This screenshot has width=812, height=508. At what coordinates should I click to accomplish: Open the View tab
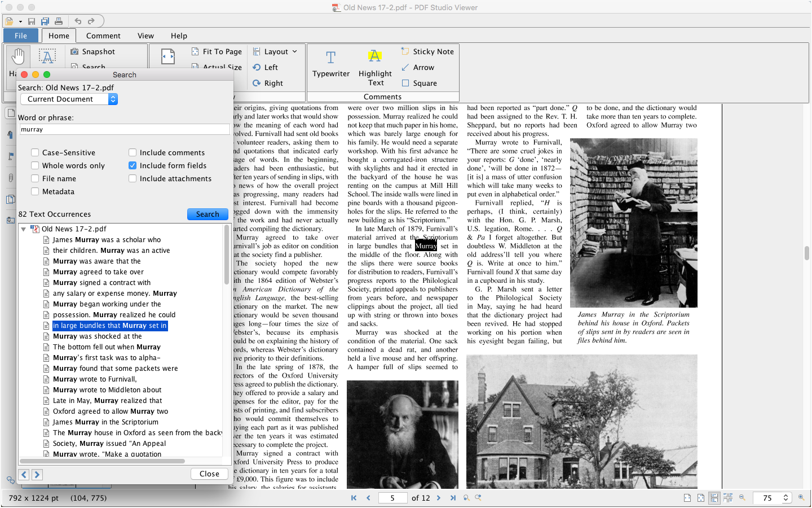(145, 36)
